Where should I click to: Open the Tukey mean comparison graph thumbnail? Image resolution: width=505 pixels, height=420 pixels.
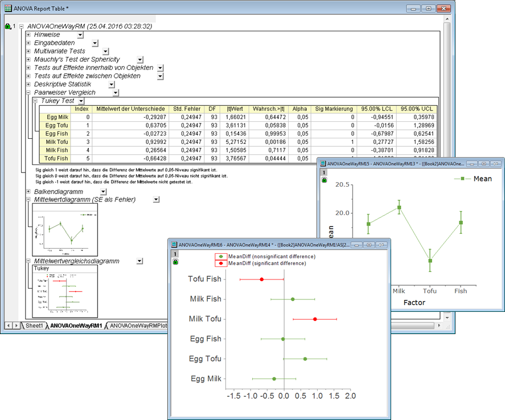click(x=65, y=291)
